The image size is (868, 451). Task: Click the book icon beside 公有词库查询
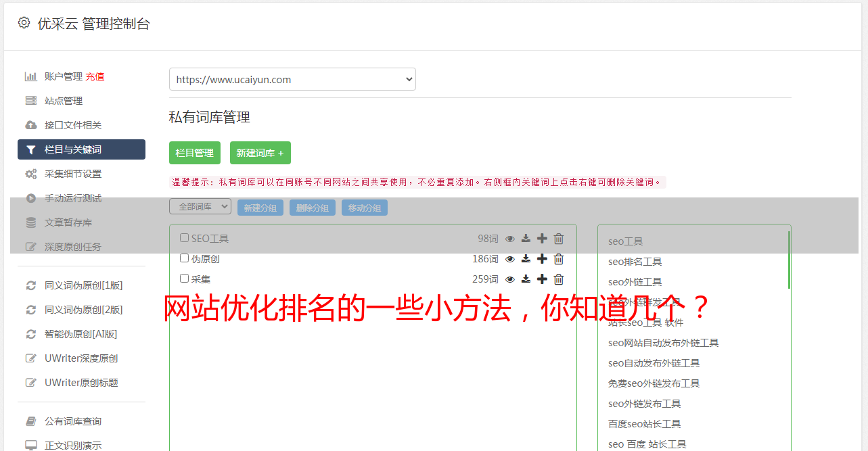[x=31, y=421]
